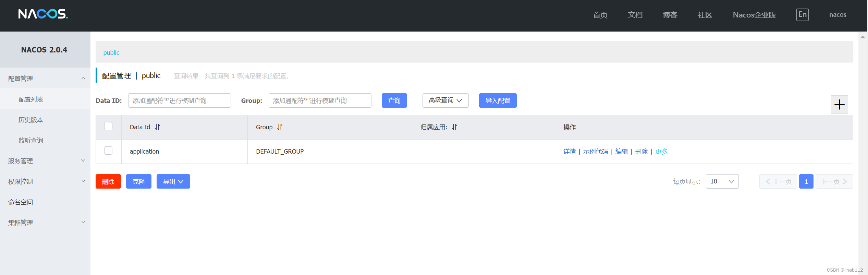Click the blue 查询 search button
The image size is (868, 275).
coord(394,100)
